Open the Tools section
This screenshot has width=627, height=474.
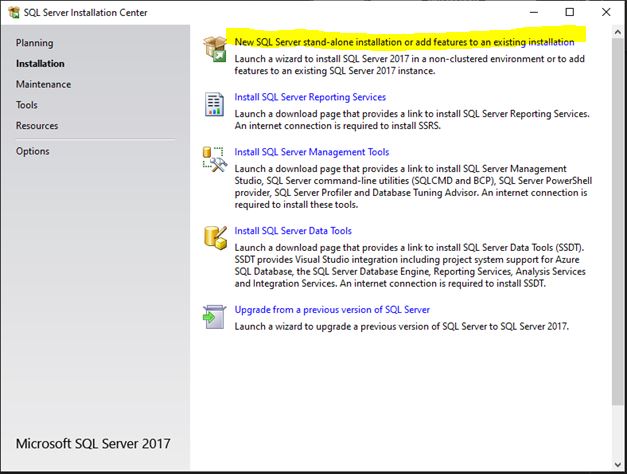pyautogui.click(x=27, y=105)
